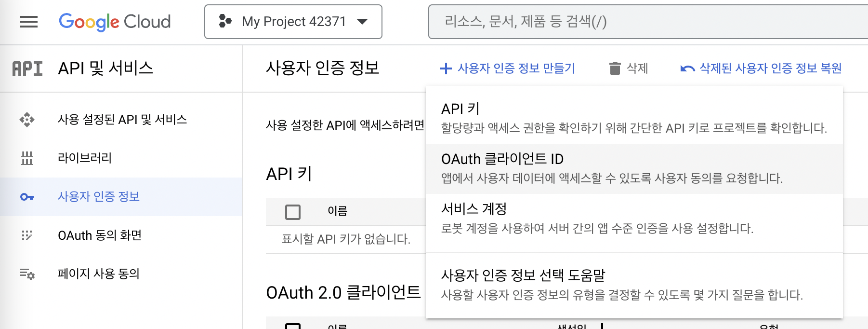This screenshot has height=329, width=868.
Task: Click the '사용 설정한 API에 액세스하려면' text
Action: tap(345, 125)
